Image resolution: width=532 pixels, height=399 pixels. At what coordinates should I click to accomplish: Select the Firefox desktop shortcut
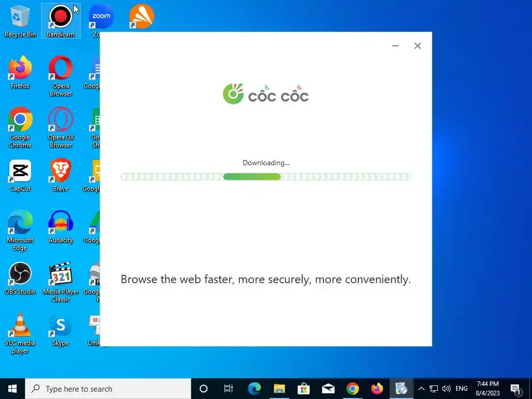(x=20, y=72)
